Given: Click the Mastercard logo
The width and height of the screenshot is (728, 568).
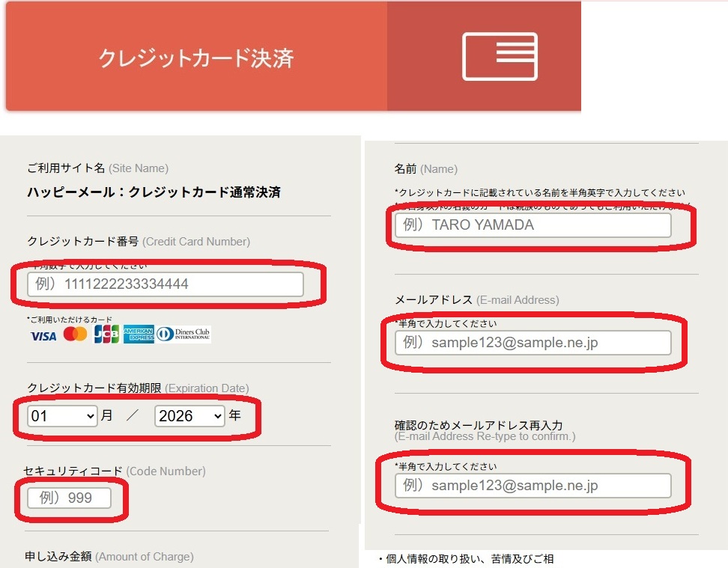Looking at the screenshot, I should (75, 335).
